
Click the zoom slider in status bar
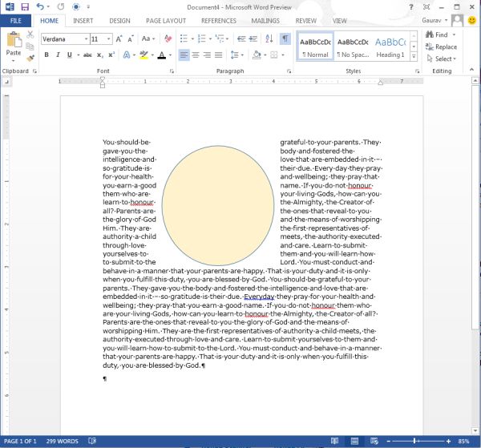[414, 442]
